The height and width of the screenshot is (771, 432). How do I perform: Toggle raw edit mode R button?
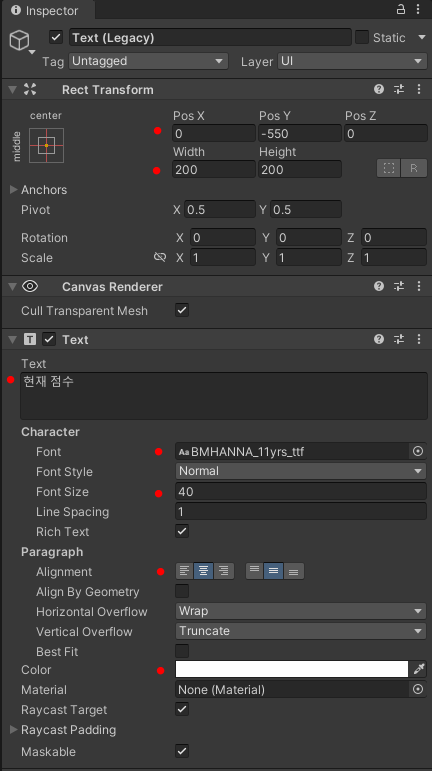[x=414, y=168]
